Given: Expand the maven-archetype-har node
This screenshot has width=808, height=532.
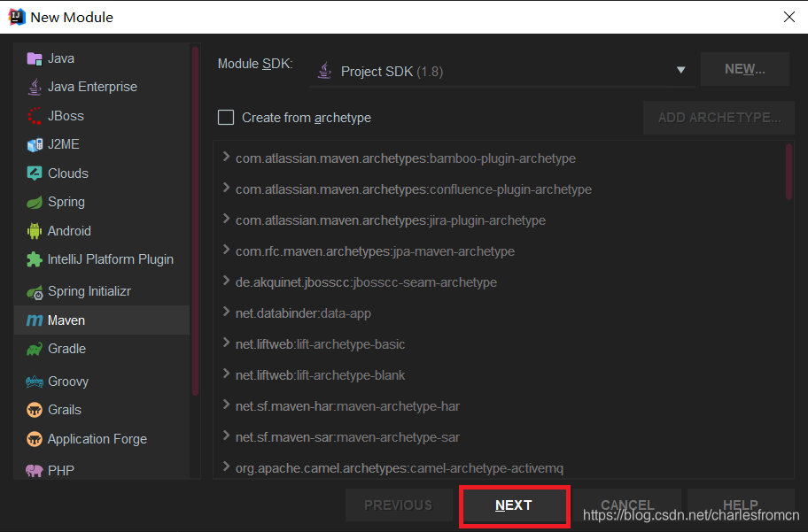Looking at the screenshot, I should click(x=226, y=405).
